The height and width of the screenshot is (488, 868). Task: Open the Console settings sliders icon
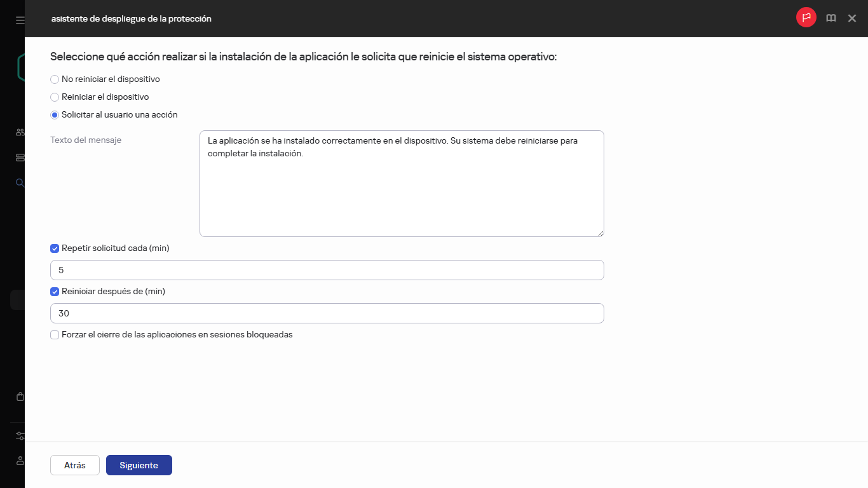(x=19, y=435)
